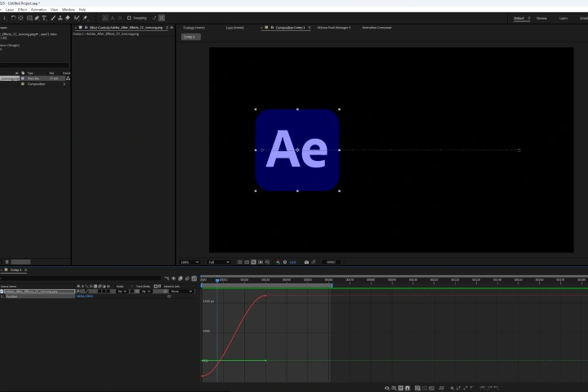The image size is (588, 392).
Task: Open the Full resolution dropdown
Action: [x=219, y=262]
